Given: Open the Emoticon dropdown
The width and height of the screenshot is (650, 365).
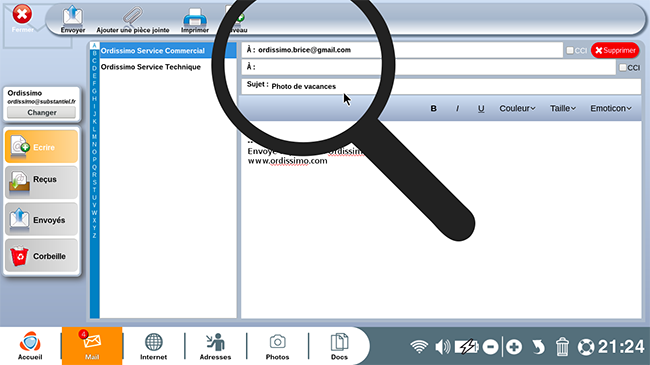Looking at the screenshot, I should (611, 108).
